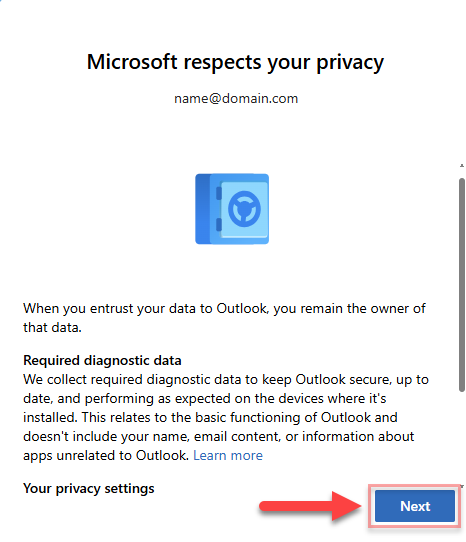Image resolution: width=466 pixels, height=542 pixels.
Task: Click the dial wheel on the safe
Action: 244,209
